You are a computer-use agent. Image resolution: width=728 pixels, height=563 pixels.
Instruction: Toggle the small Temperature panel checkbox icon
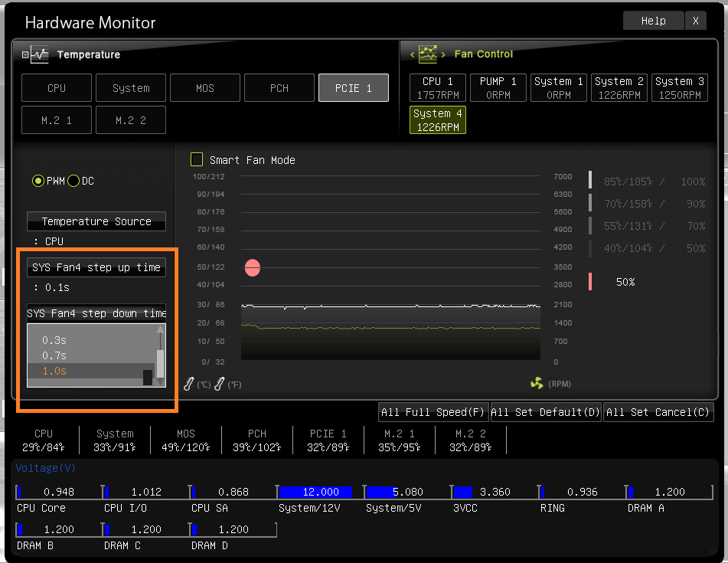coord(25,54)
